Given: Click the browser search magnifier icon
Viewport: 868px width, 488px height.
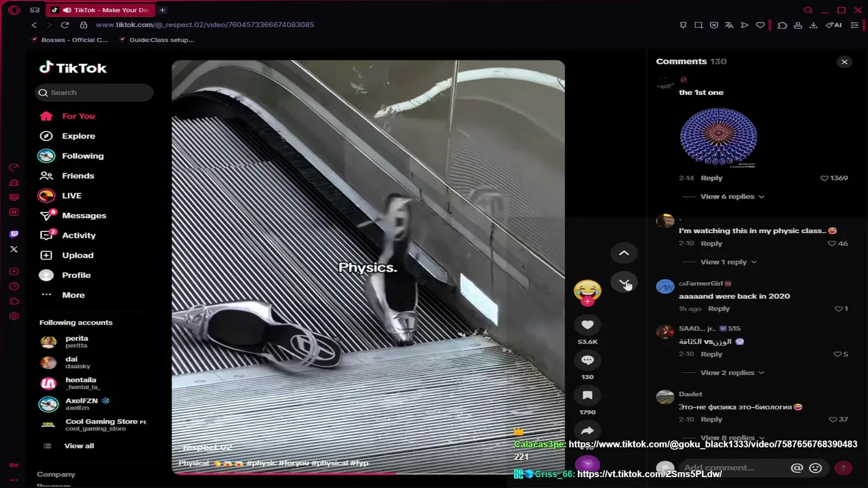Looking at the screenshot, I should 808,10.
